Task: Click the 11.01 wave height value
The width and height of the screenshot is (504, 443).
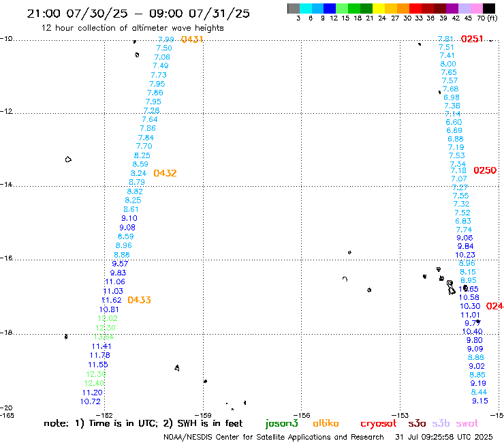Action: coord(470,316)
